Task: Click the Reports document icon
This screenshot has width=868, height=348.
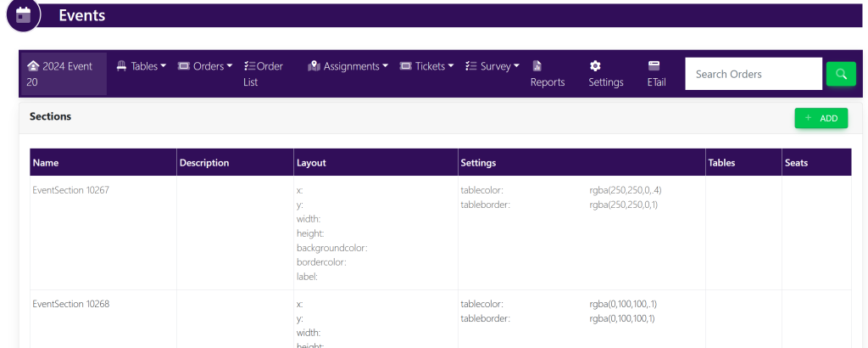Action: tap(537, 66)
